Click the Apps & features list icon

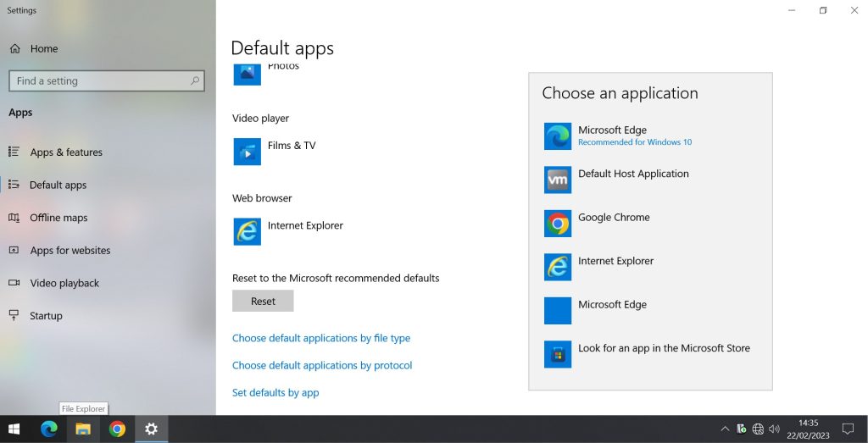(14, 152)
